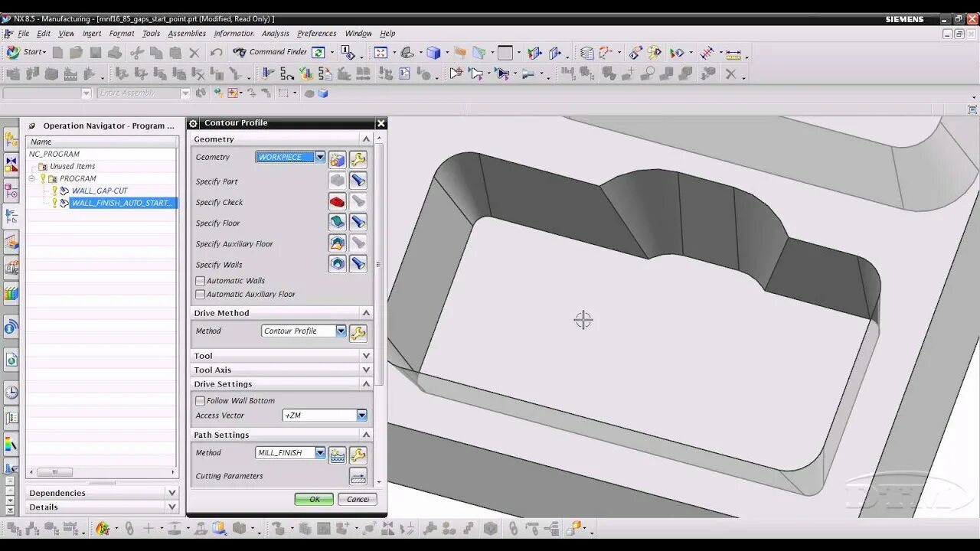Screen dimensions: 980x551
Task: Click the OK button
Action: 314,499
